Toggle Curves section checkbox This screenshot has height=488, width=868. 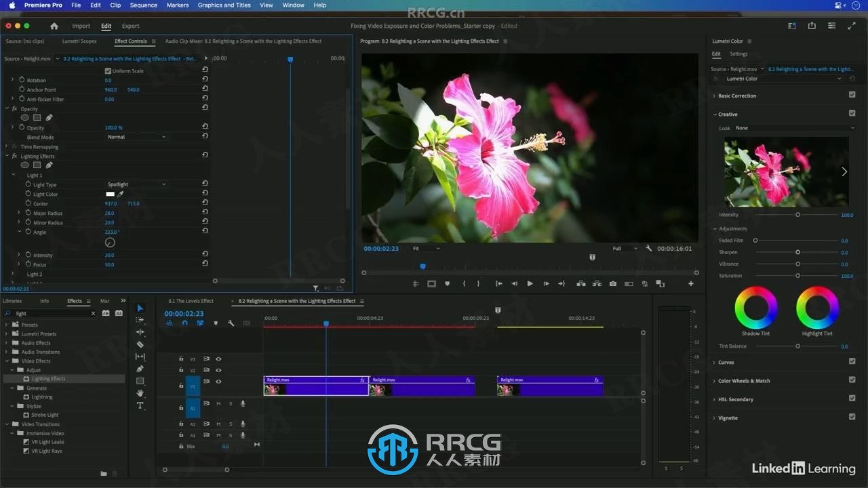pyautogui.click(x=852, y=361)
